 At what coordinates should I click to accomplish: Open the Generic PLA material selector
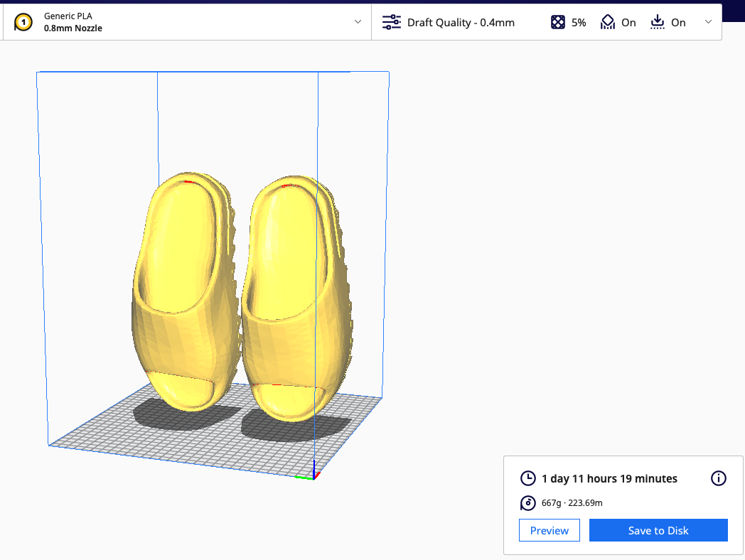[x=68, y=16]
